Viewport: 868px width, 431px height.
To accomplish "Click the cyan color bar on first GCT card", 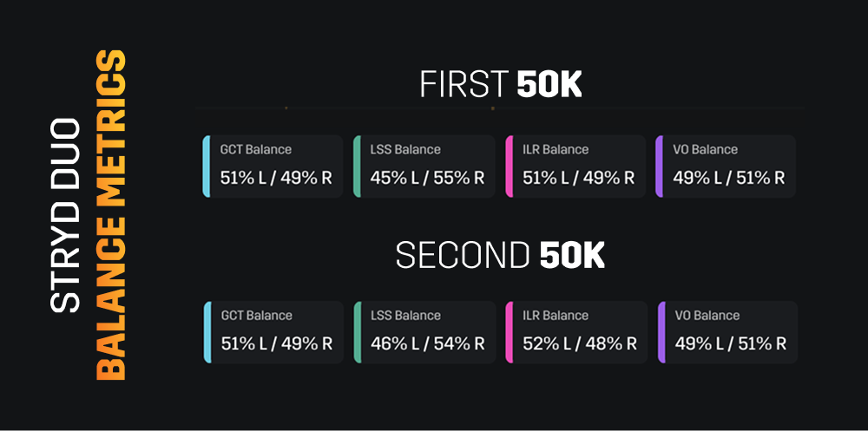I will coord(206,166).
